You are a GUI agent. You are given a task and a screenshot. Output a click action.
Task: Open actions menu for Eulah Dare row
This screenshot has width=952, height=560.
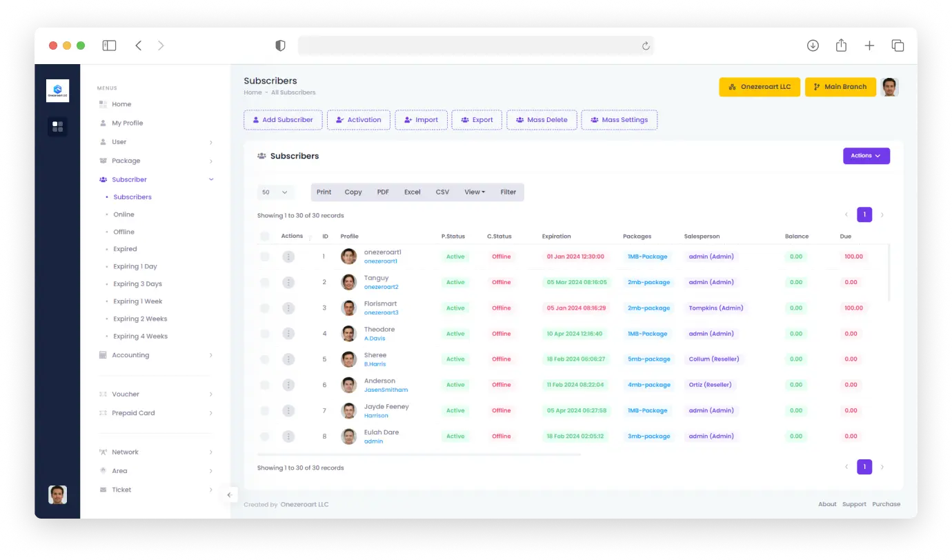288,437
